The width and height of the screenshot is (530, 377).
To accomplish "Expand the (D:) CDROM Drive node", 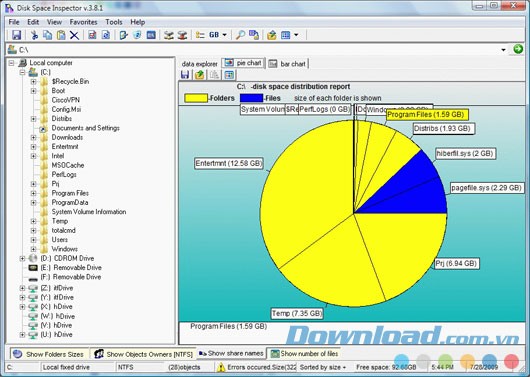I will click(x=22, y=258).
